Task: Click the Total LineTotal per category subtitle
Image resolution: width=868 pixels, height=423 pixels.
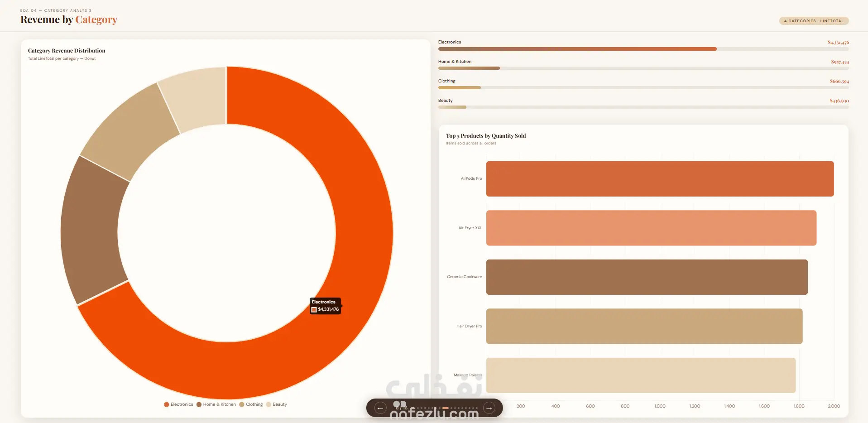Action: 62,58
